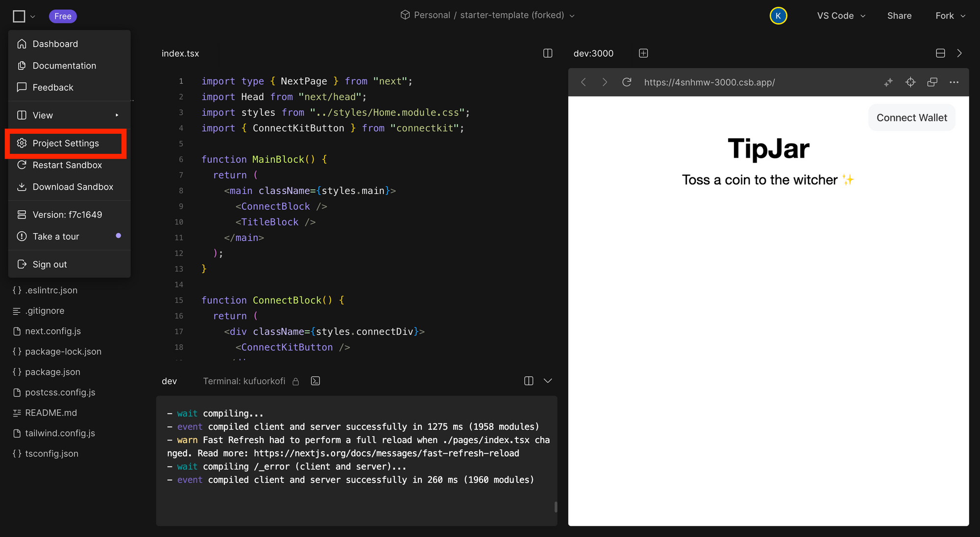This screenshot has height=537, width=980.
Task: Click the preview back arrow
Action: tap(583, 82)
